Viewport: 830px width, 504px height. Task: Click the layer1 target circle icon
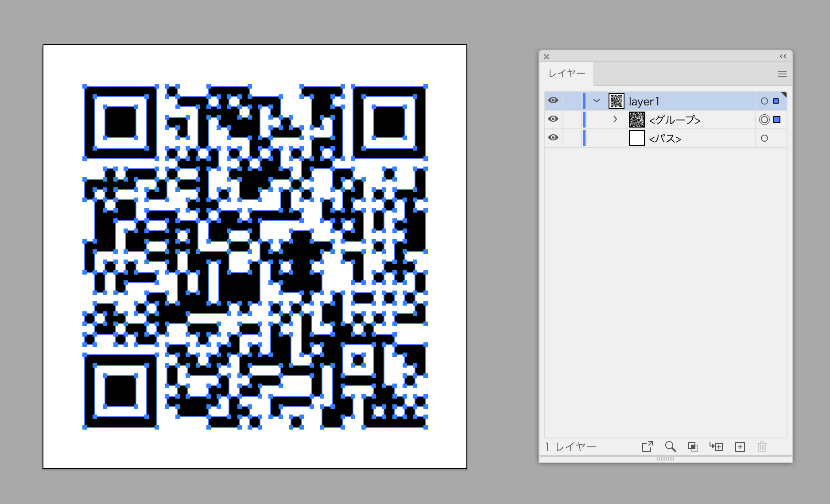click(764, 101)
